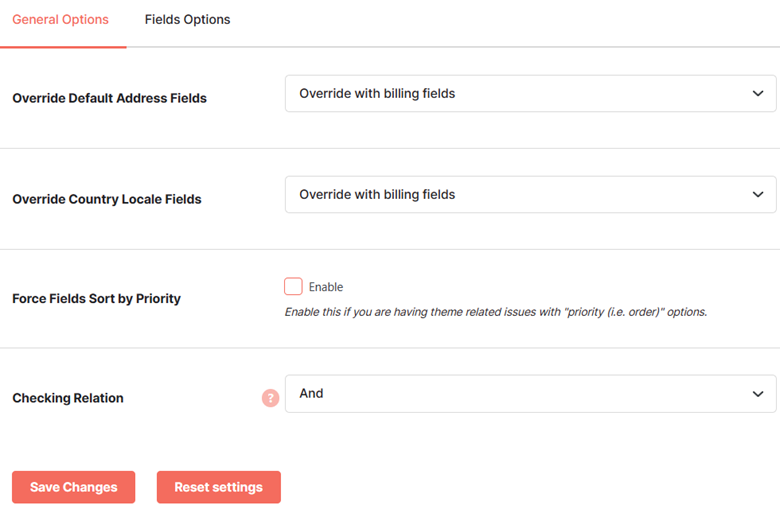Screen dimensions: 780x517
Task: Click the italic theme related issues description
Action: click(x=495, y=312)
